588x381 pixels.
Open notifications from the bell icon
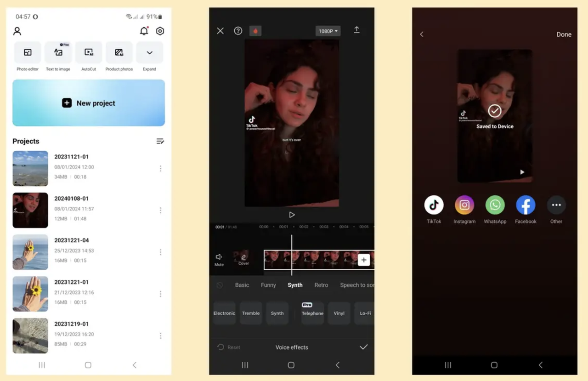[x=143, y=31]
